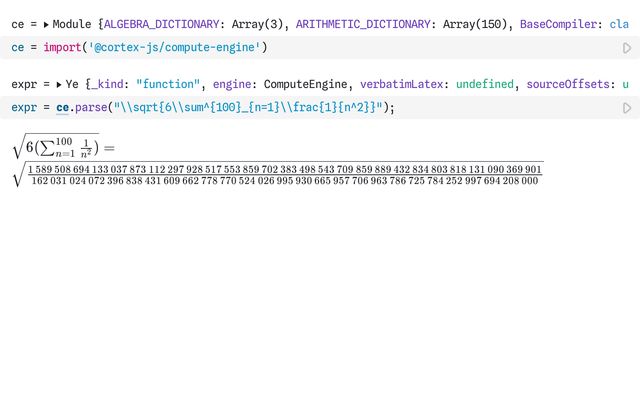
Task: Click the BaseCompiler property in the Module output
Action: tap(558, 24)
